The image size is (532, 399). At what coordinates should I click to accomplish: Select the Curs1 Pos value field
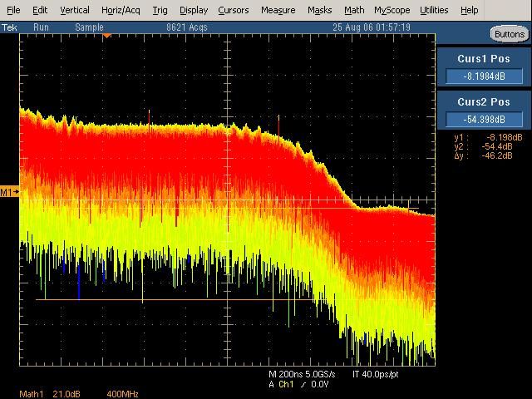point(483,76)
